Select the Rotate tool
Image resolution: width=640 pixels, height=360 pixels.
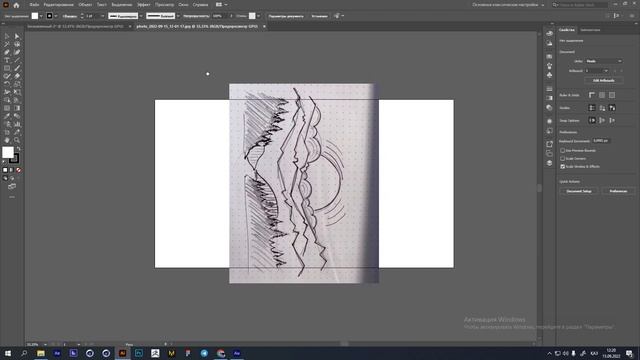[7, 84]
